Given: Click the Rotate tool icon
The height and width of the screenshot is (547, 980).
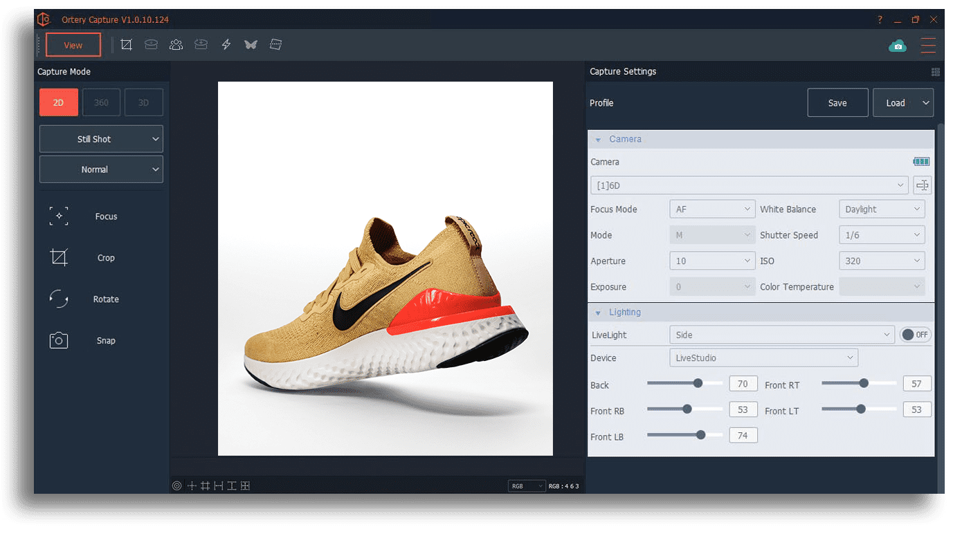Looking at the screenshot, I should (59, 299).
